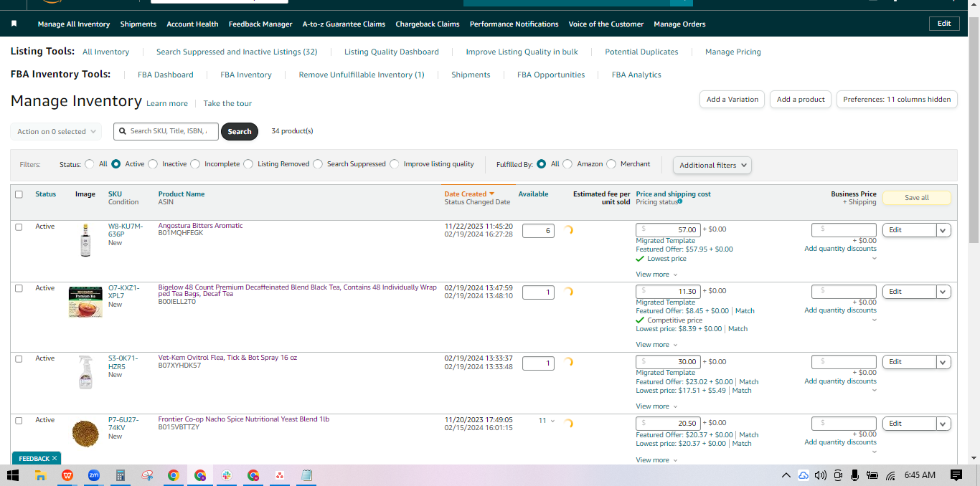
Task: Open the battery status tray icon
Action: [872, 475]
